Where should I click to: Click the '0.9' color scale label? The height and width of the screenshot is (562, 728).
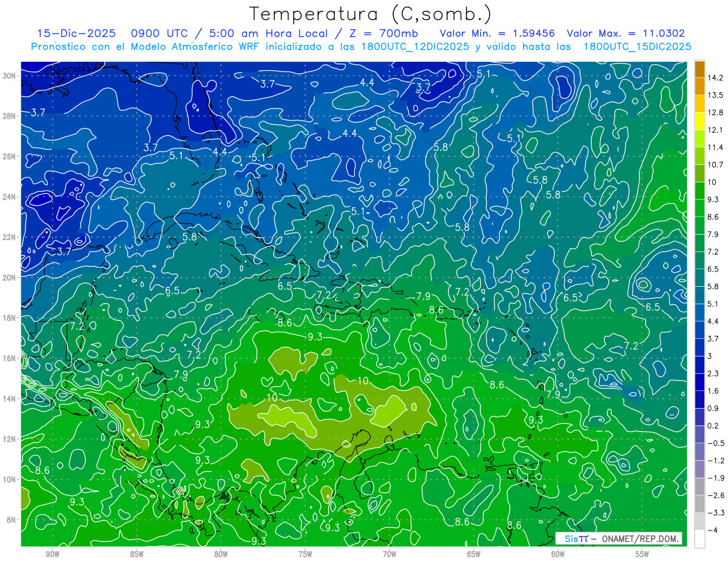(x=714, y=409)
